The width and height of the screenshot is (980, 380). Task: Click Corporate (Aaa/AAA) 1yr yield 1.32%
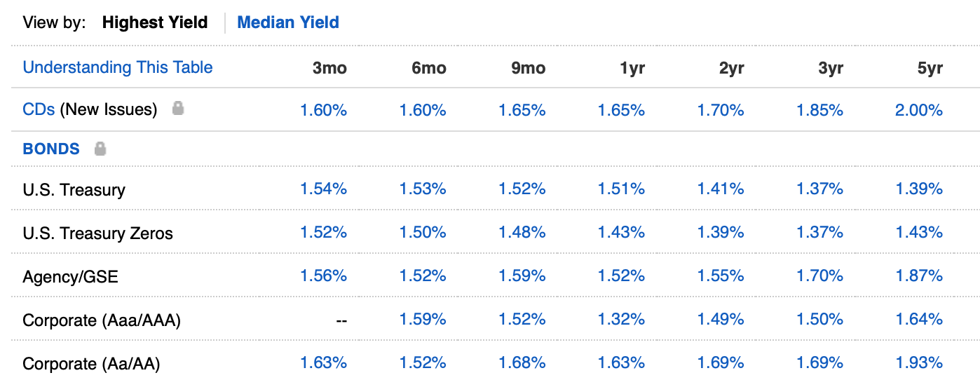[x=621, y=319]
